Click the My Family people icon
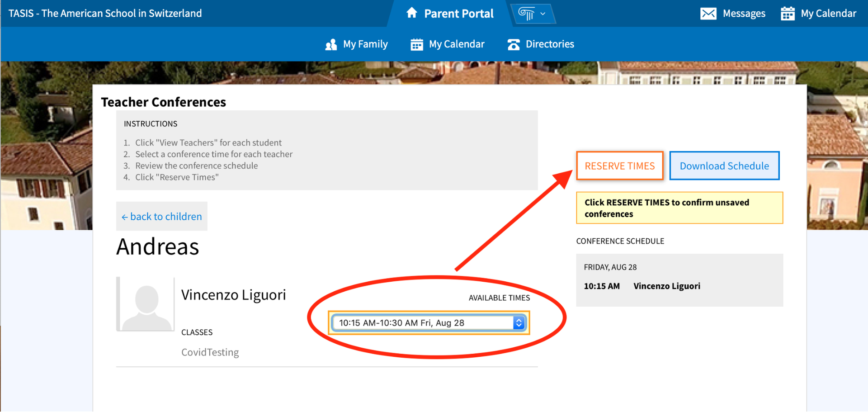868x412 pixels. coord(331,44)
